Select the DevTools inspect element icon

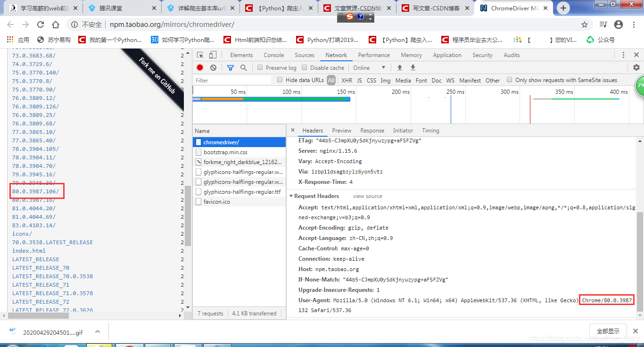[x=200, y=55]
